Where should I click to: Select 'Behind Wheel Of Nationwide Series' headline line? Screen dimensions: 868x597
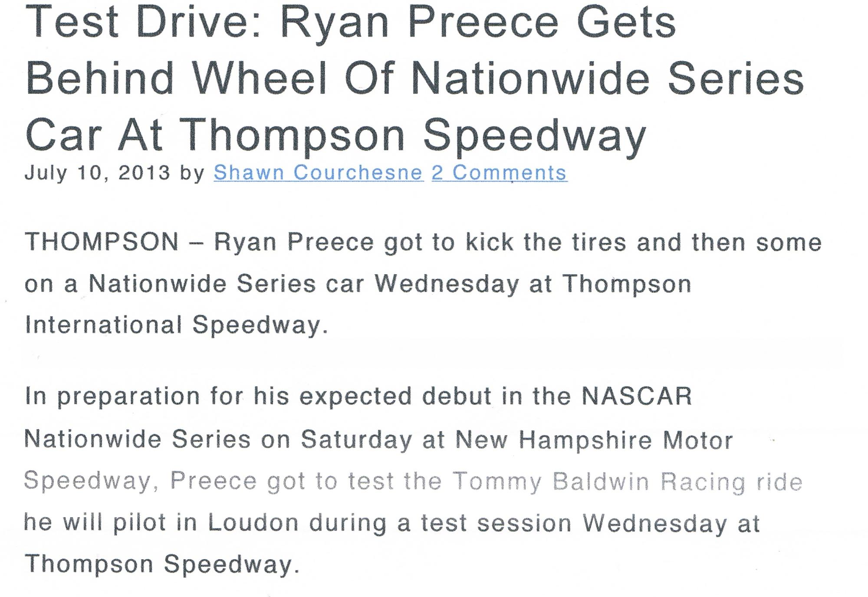pyautogui.click(x=415, y=78)
